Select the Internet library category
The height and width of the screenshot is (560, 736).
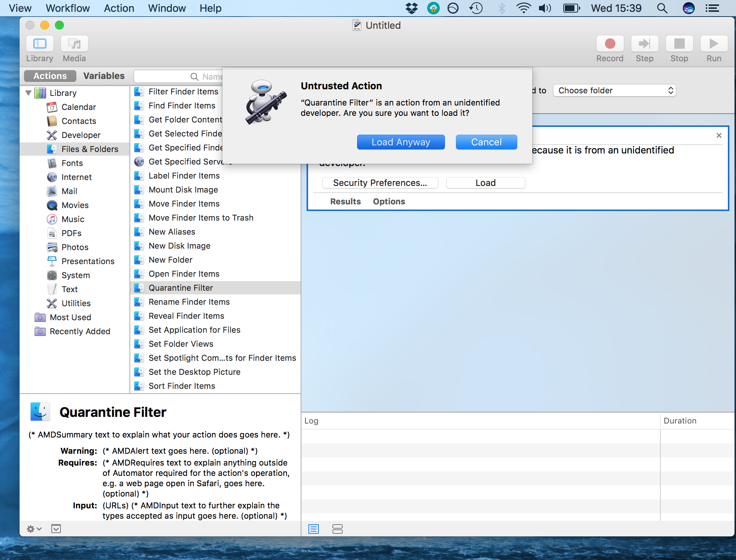point(75,177)
